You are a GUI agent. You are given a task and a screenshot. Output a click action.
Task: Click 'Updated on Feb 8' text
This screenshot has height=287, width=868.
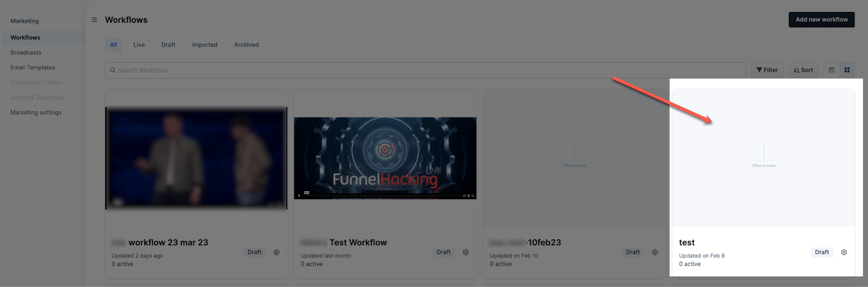point(701,256)
